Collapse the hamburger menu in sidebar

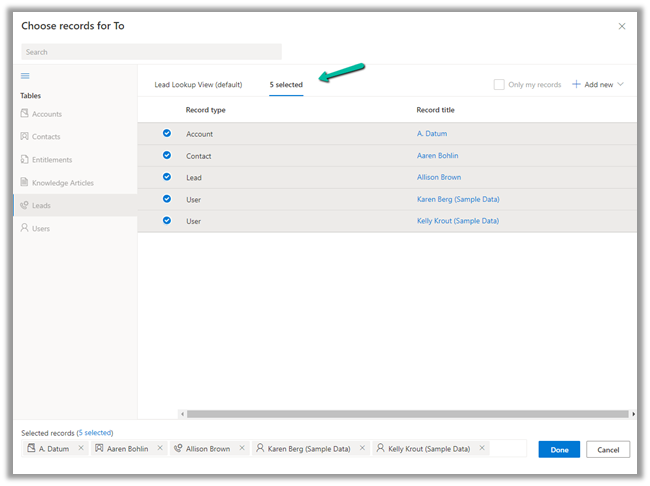click(x=25, y=76)
